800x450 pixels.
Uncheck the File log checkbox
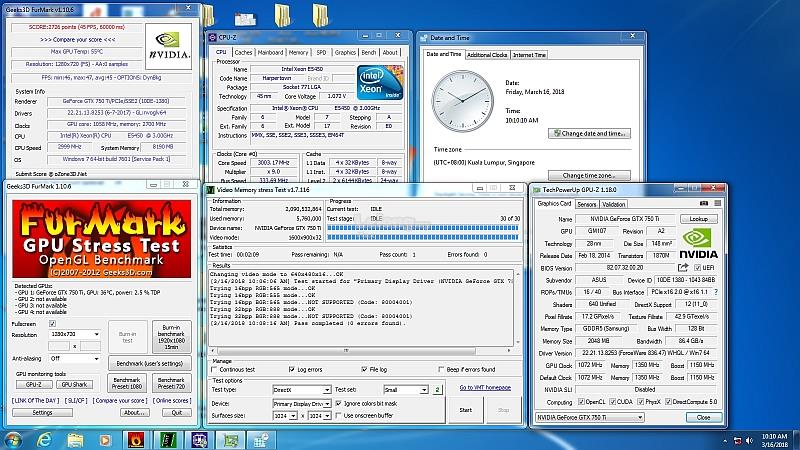tap(364, 369)
